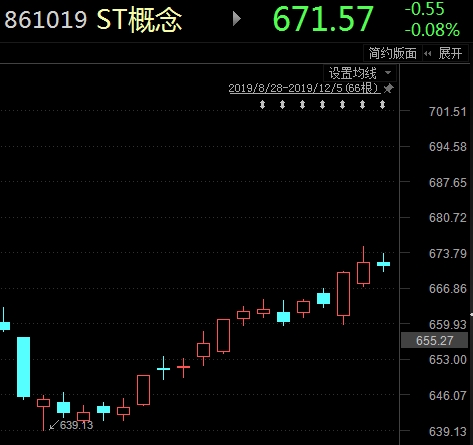Select the latest cyan candlestick
Image resolution: width=473 pixels, height=445 pixels.
(x=383, y=263)
